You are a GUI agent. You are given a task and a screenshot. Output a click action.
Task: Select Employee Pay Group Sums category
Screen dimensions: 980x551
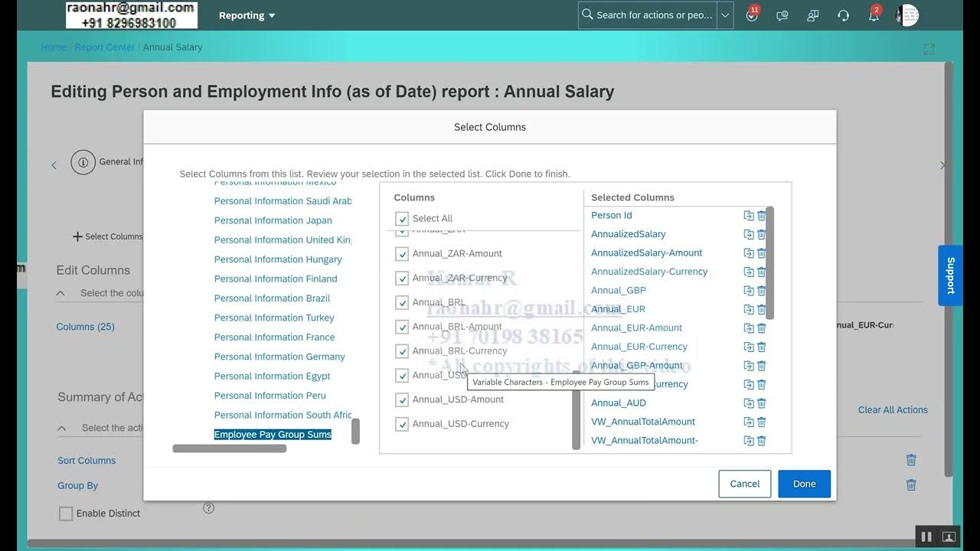coord(273,435)
